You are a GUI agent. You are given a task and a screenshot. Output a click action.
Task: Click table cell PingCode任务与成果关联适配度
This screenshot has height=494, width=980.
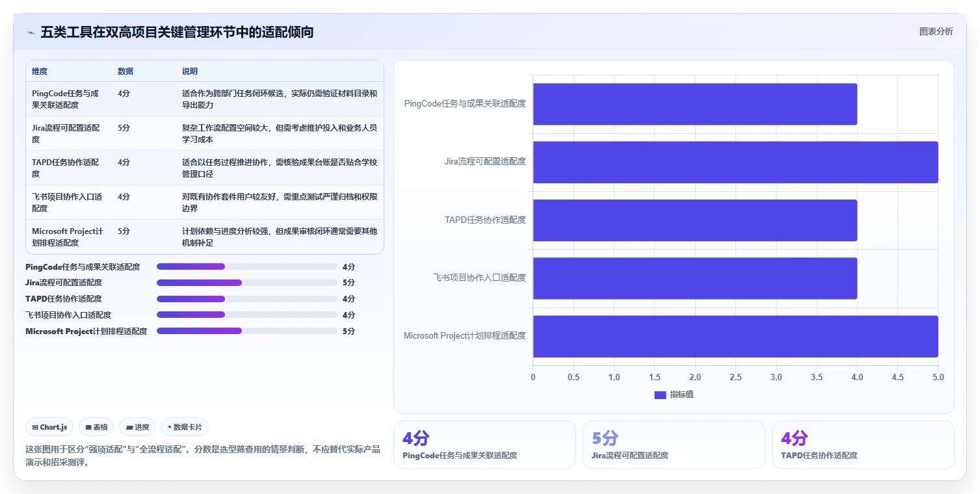[x=68, y=99]
